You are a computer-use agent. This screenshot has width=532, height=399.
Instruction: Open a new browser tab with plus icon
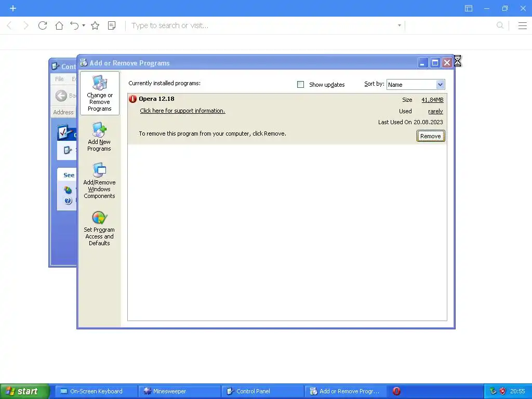[13, 8]
